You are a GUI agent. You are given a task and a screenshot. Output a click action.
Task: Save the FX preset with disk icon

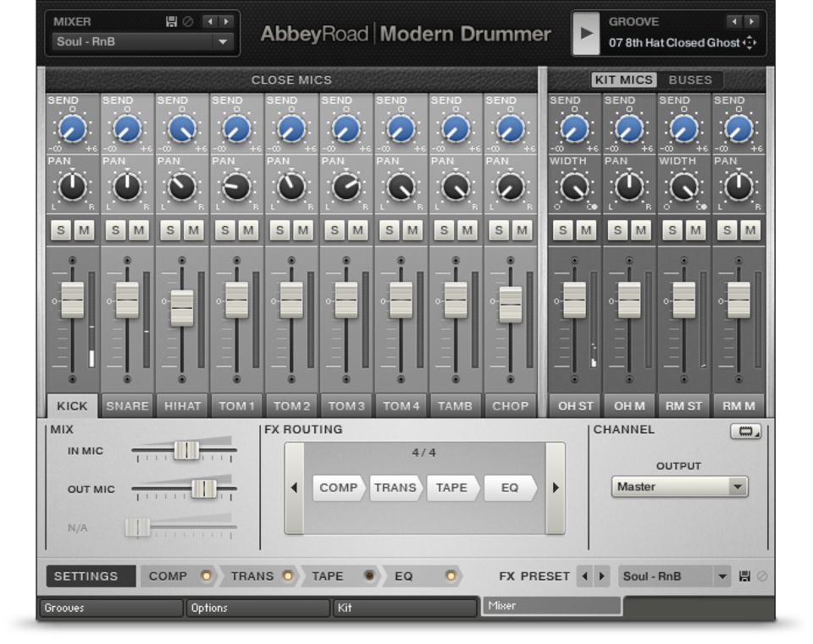pyautogui.click(x=744, y=576)
